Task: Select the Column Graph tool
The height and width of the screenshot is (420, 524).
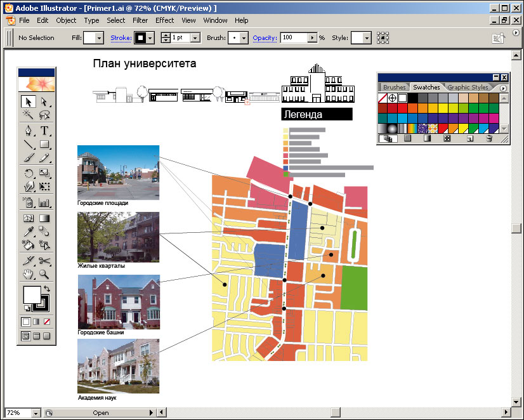Action: tap(44, 202)
